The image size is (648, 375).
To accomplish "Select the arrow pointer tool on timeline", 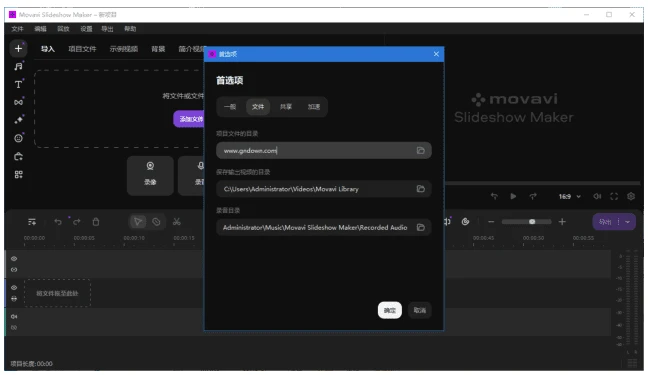I will click(138, 222).
